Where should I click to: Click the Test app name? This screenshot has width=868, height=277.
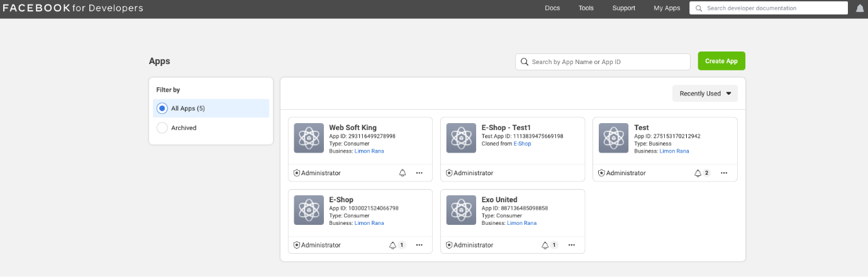pyautogui.click(x=641, y=128)
